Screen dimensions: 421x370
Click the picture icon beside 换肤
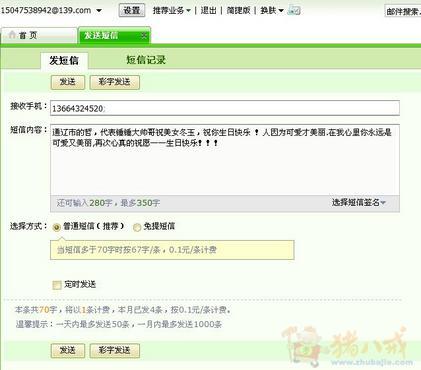point(294,11)
